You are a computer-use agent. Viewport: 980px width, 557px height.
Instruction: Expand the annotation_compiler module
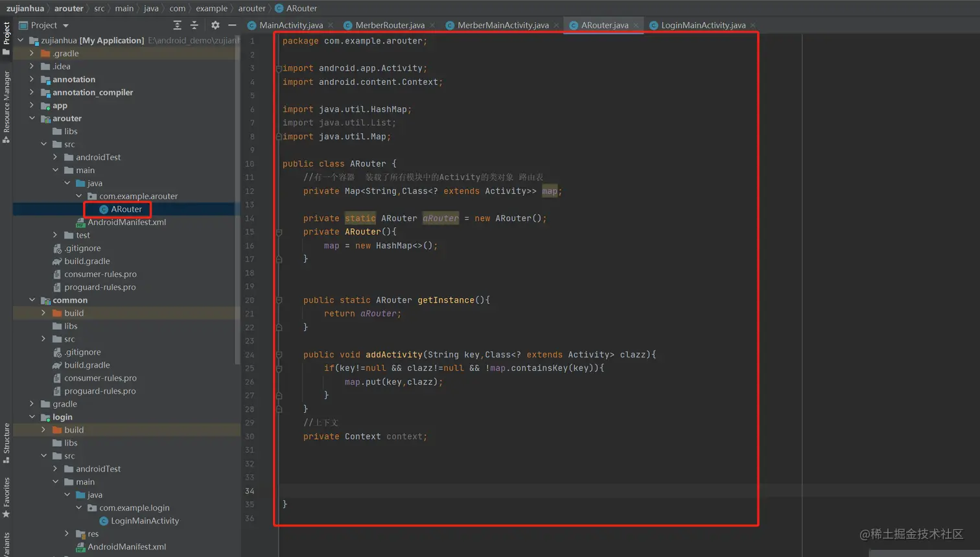(32, 93)
